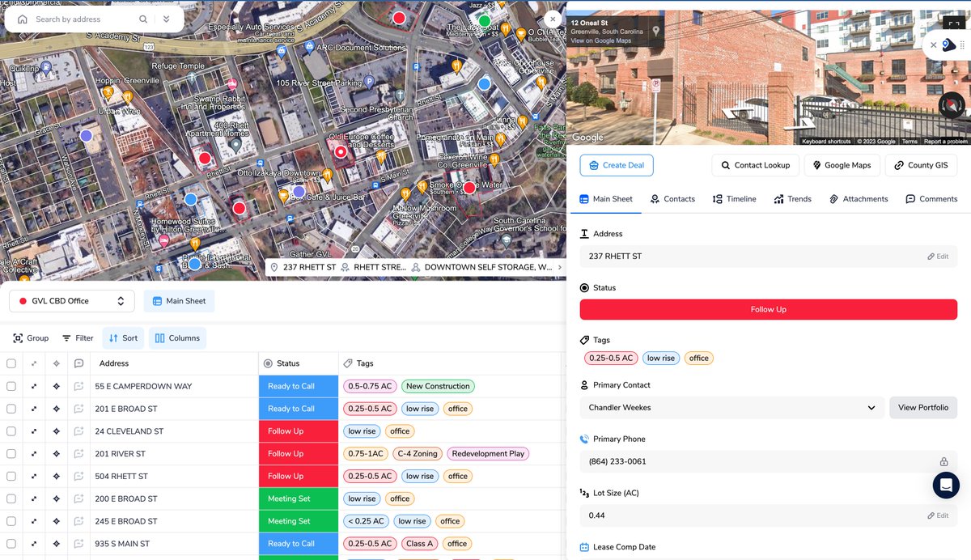The width and height of the screenshot is (971, 560).
Task: Switch to the Comments tab
Action: 931,199
